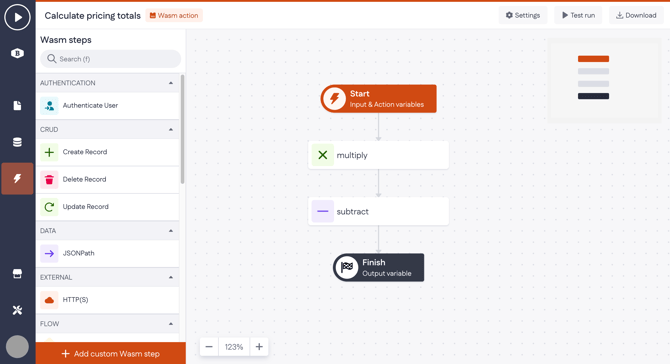Select the Update Record step label
670x364 pixels.
click(x=85, y=207)
